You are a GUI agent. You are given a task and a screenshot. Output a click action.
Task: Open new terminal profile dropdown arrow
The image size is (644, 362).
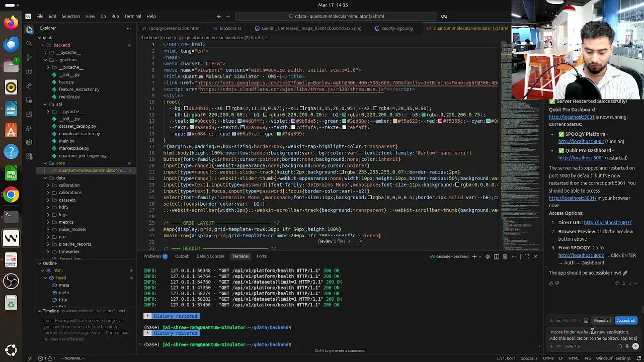coord(480,256)
